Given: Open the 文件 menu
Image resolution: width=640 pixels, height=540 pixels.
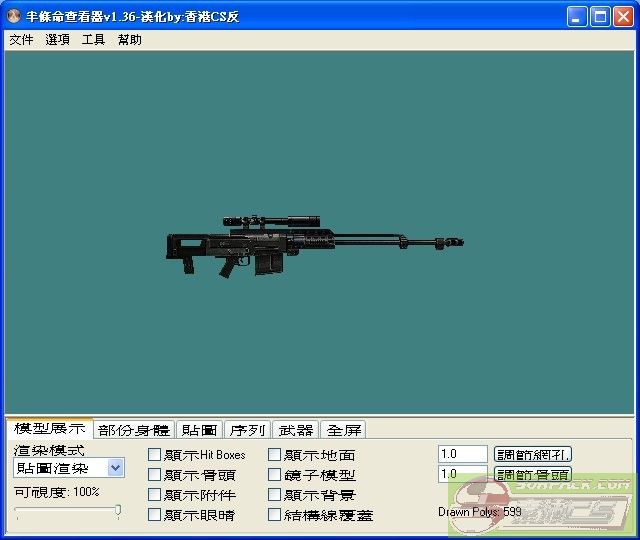Looking at the screenshot, I should [21, 40].
